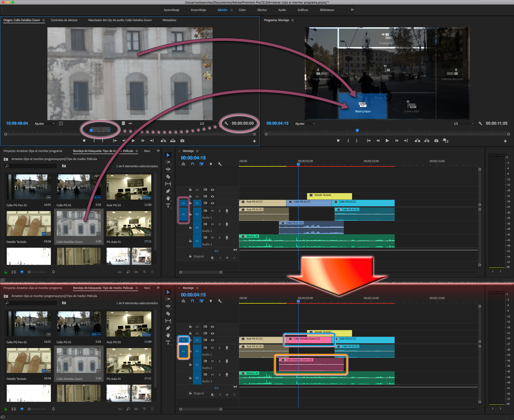
Task: Open Source monitor Ajustar zoom dropdown
Action: tap(44, 124)
